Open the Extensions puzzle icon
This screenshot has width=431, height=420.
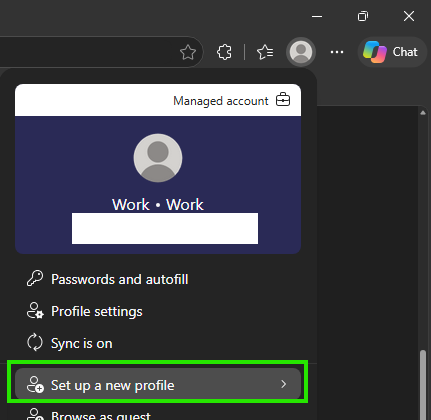point(224,52)
